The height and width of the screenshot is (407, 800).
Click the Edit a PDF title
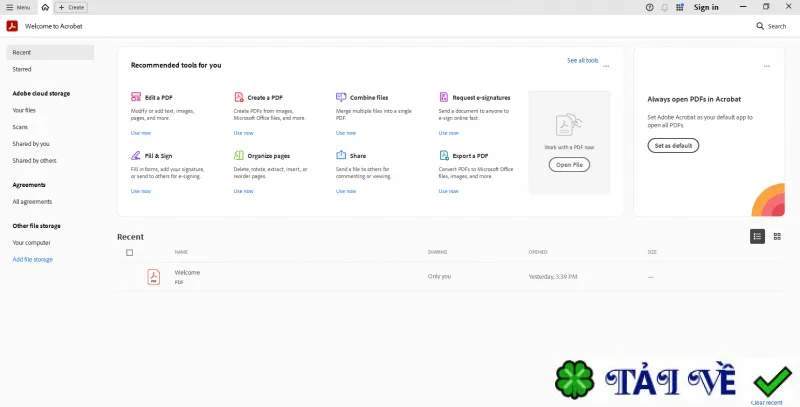click(x=159, y=97)
